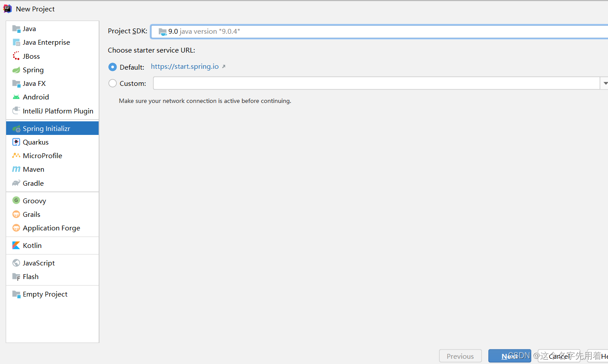Click the Quarkus icon

click(16, 142)
